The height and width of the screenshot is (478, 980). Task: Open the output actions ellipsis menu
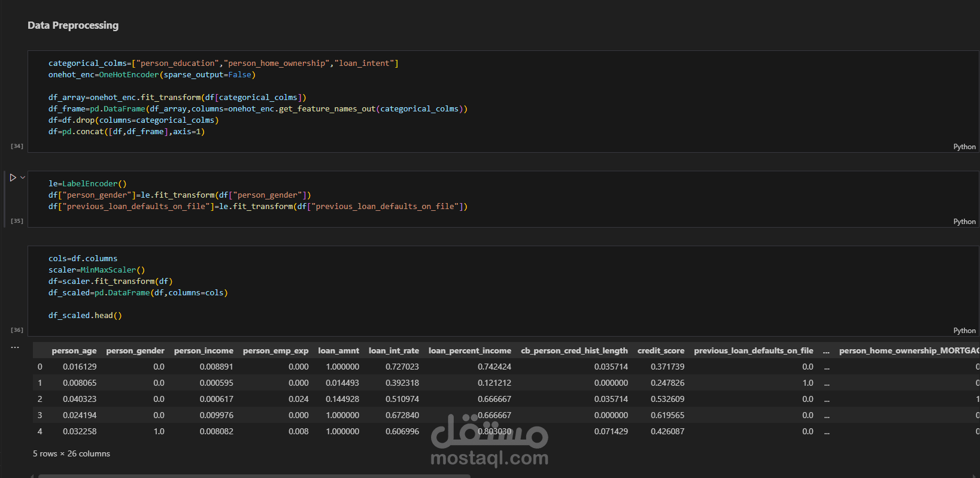(15, 347)
